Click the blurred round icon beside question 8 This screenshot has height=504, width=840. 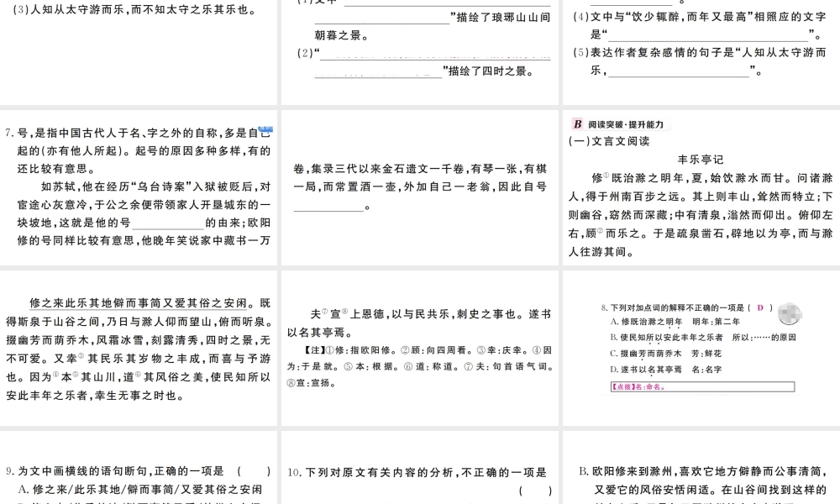[789, 313]
